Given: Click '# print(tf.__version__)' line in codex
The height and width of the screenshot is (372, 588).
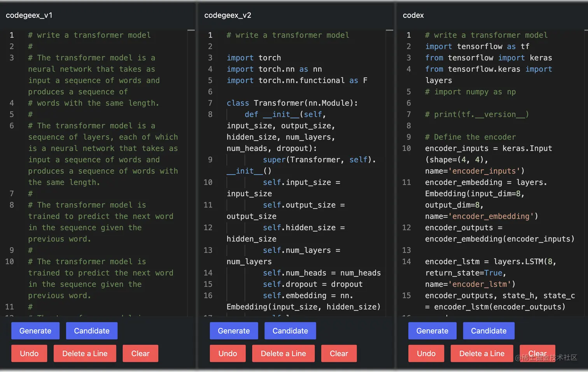Looking at the screenshot, I should coord(477,114).
